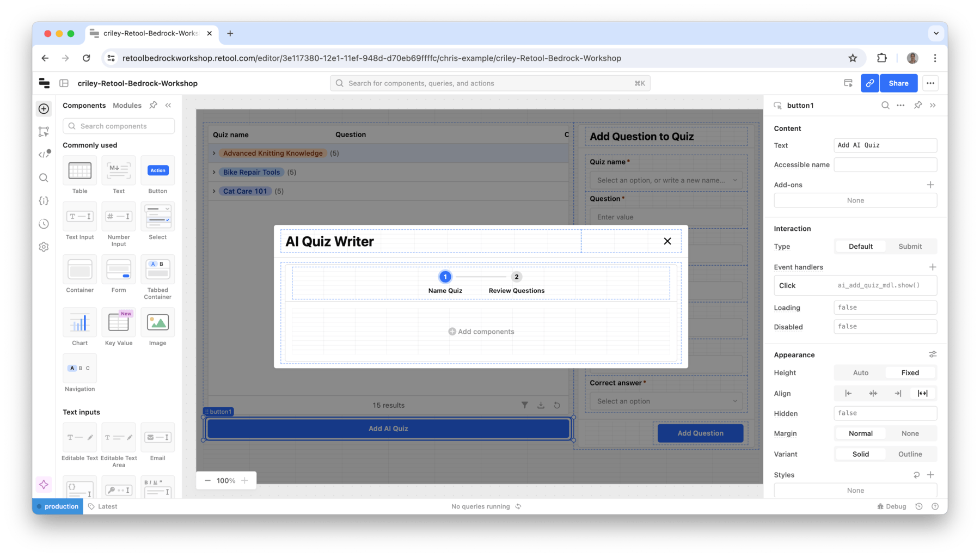Add an add-on with plus icon
Viewport: 980px width, 557px height.
[930, 185]
